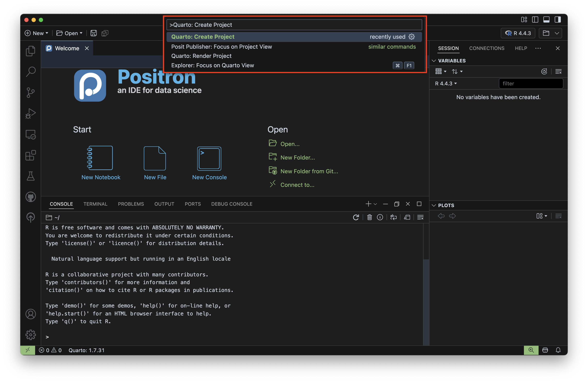Open the R 4.4.3 session dropdown in Variables
This screenshot has height=382, width=588.
(446, 83)
